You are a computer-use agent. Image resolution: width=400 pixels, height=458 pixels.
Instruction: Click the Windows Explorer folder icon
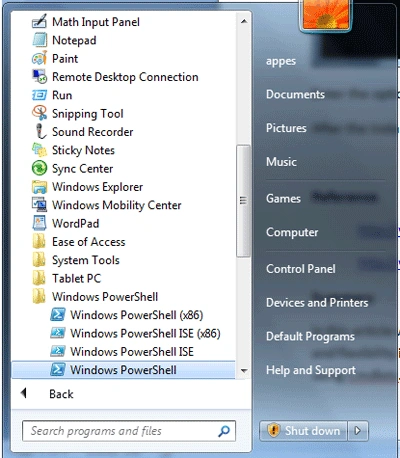[x=39, y=187]
